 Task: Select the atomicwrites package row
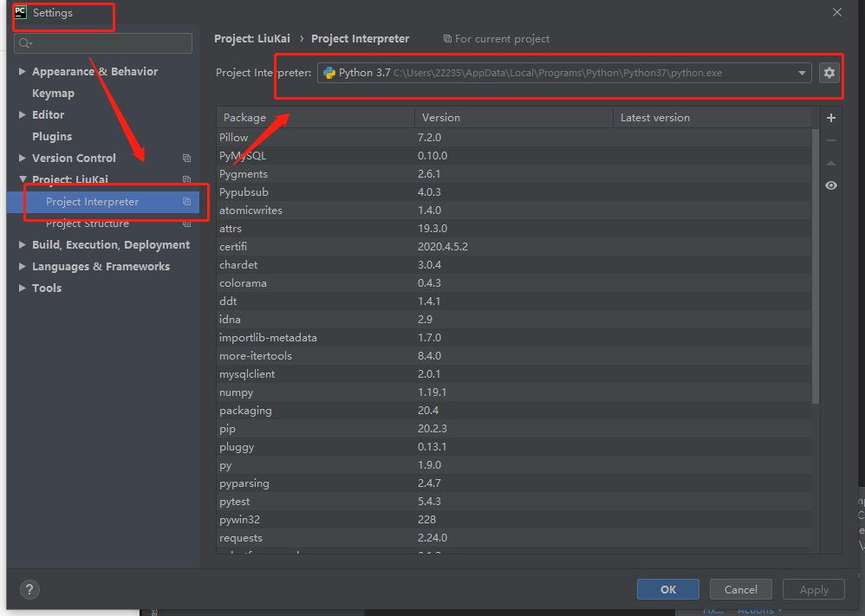click(x=514, y=211)
